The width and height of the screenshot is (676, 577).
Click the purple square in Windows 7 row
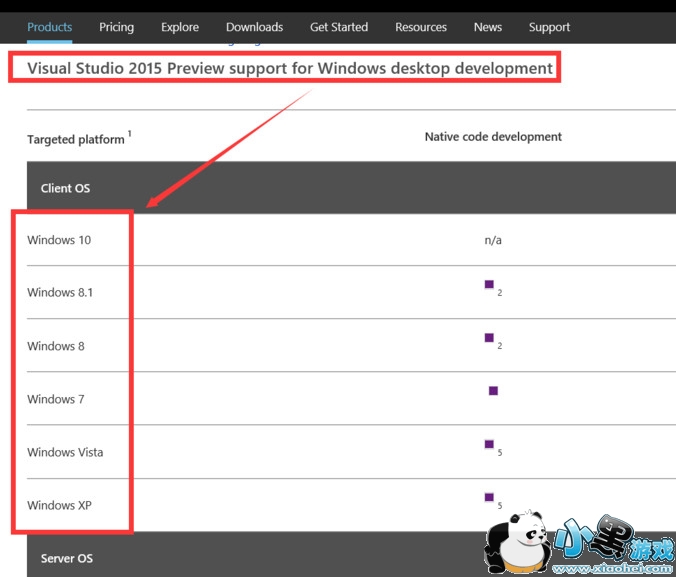[493, 391]
